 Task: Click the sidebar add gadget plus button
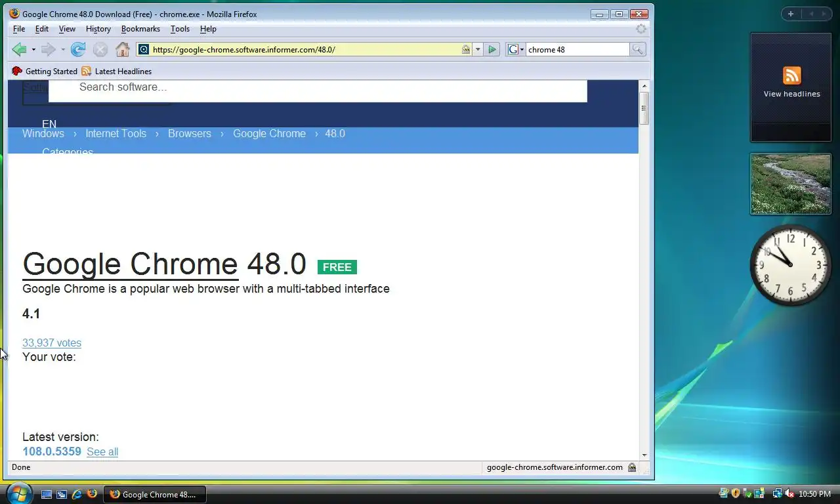(791, 14)
